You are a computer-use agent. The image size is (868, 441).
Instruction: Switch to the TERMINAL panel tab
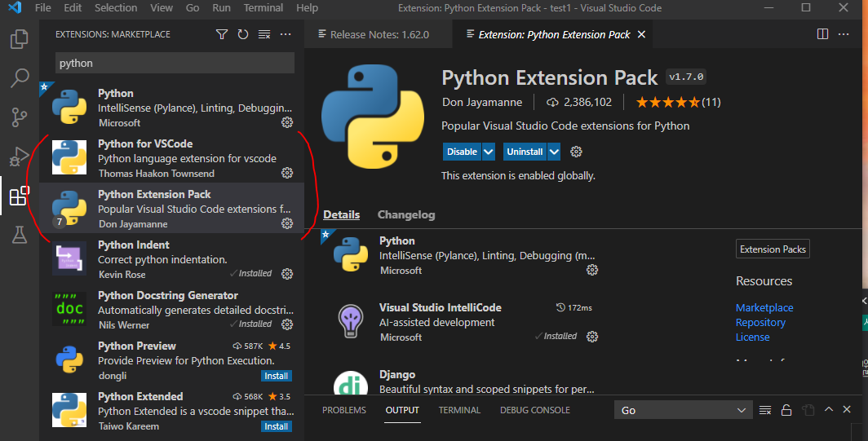pos(459,410)
